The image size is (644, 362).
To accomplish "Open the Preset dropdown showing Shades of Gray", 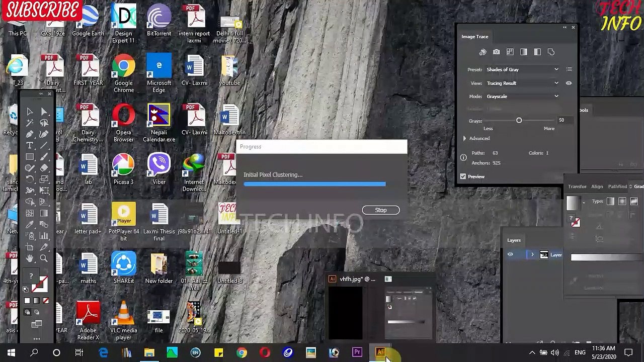I will 522,69.
